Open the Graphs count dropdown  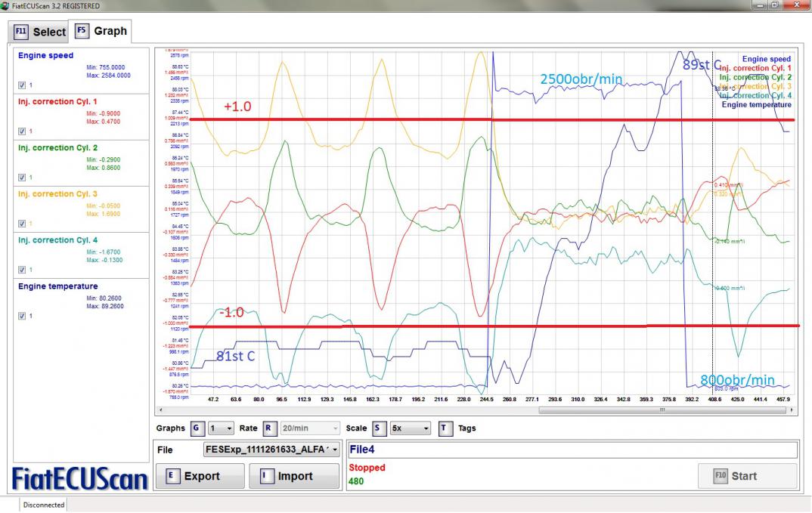coord(222,428)
